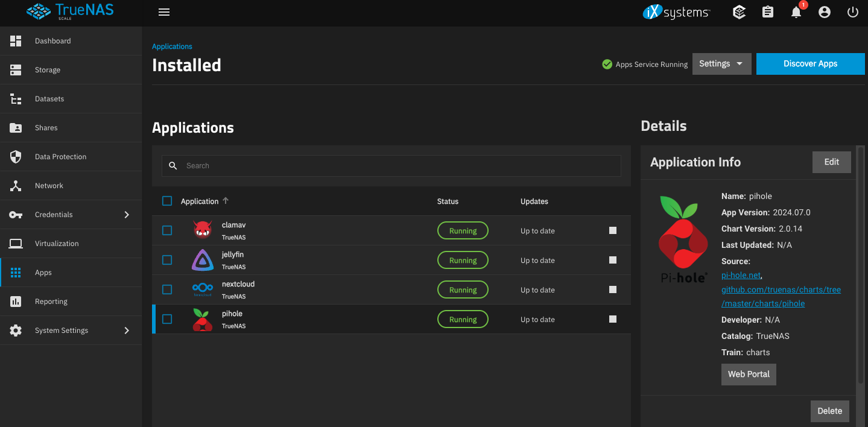Stop the pihole app
The width and height of the screenshot is (868, 427).
pos(613,319)
